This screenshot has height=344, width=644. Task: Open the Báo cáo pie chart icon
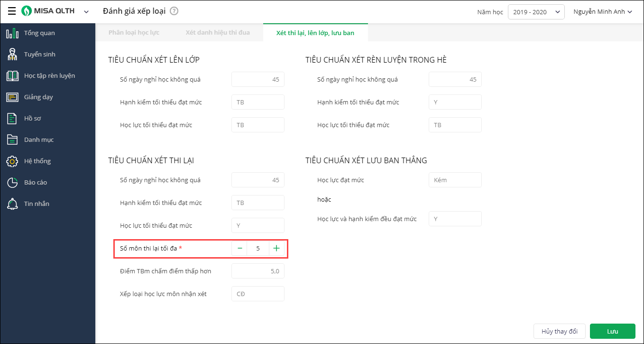12,183
